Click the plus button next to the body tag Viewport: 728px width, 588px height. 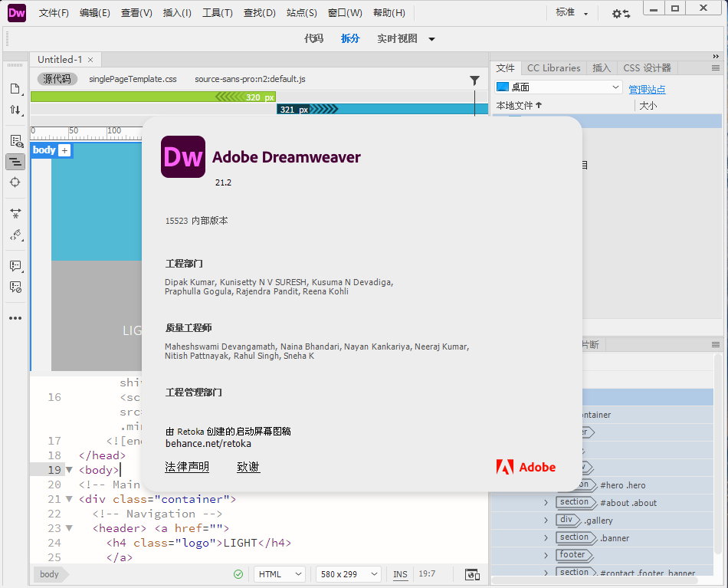65,150
